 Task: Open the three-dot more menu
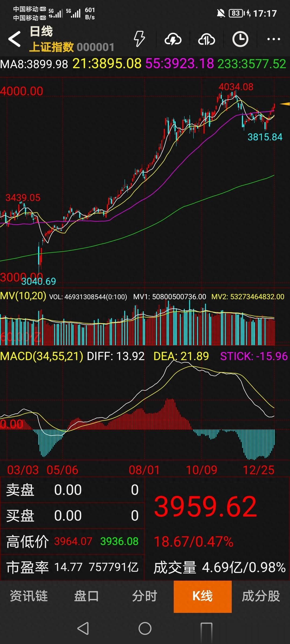coord(274,39)
